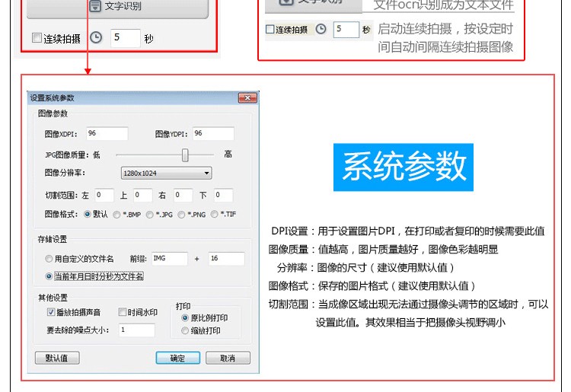Click the 图像XDPI input field
This screenshot has width=571, height=392.
click(107, 134)
